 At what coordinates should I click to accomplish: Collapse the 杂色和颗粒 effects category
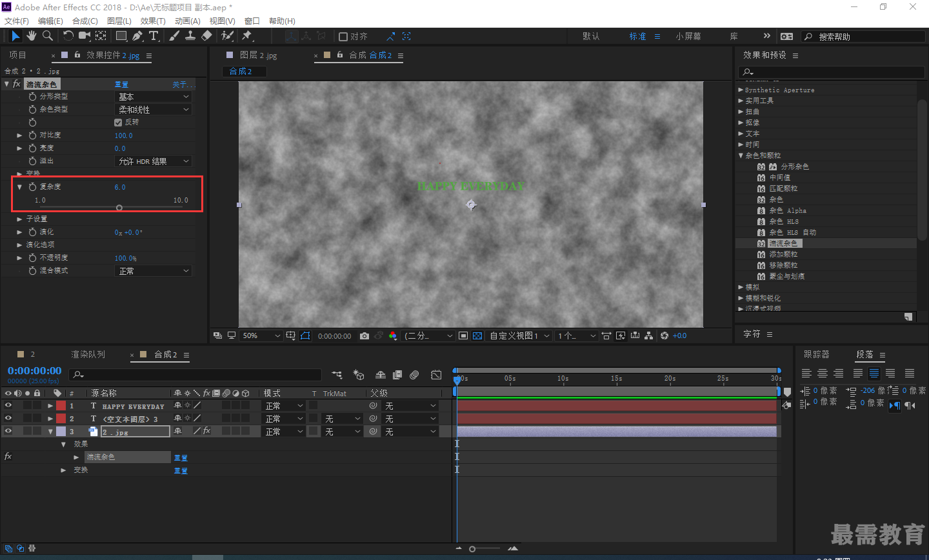point(741,155)
